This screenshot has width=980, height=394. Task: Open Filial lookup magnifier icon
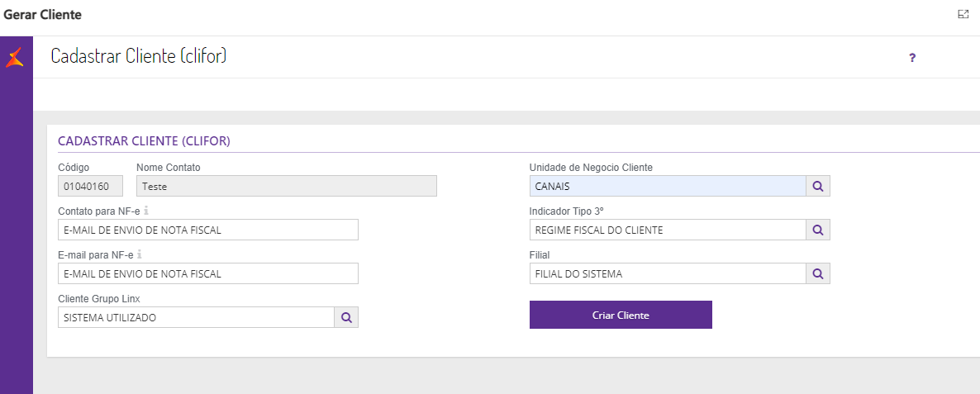point(818,273)
